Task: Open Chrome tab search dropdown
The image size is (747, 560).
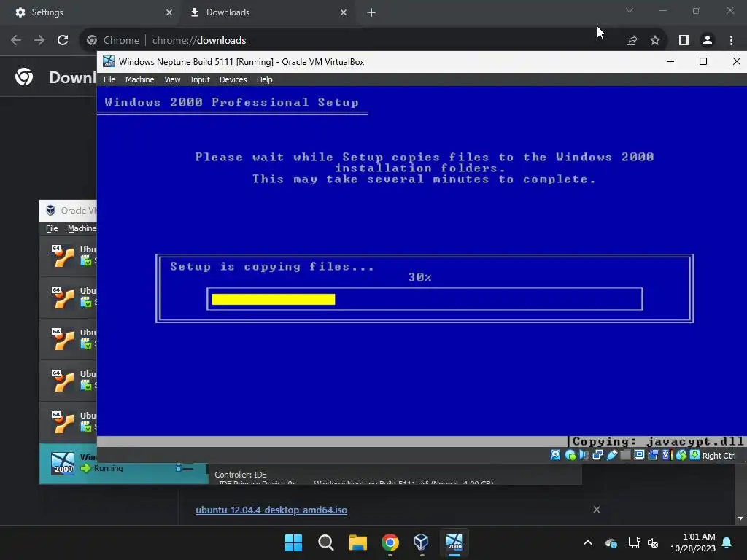Action: 630,10
